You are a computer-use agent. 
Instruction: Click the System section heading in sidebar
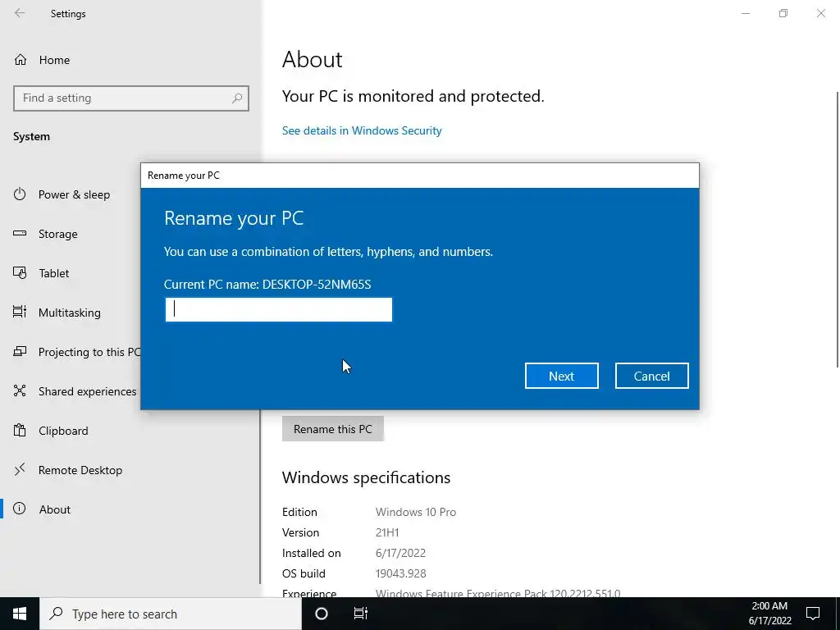pyautogui.click(x=32, y=137)
